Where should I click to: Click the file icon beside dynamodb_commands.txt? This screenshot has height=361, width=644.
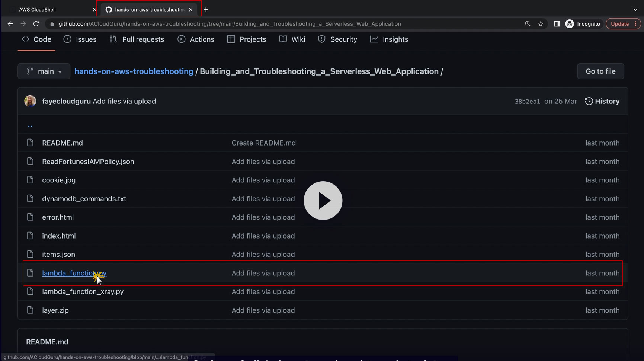[30, 198]
